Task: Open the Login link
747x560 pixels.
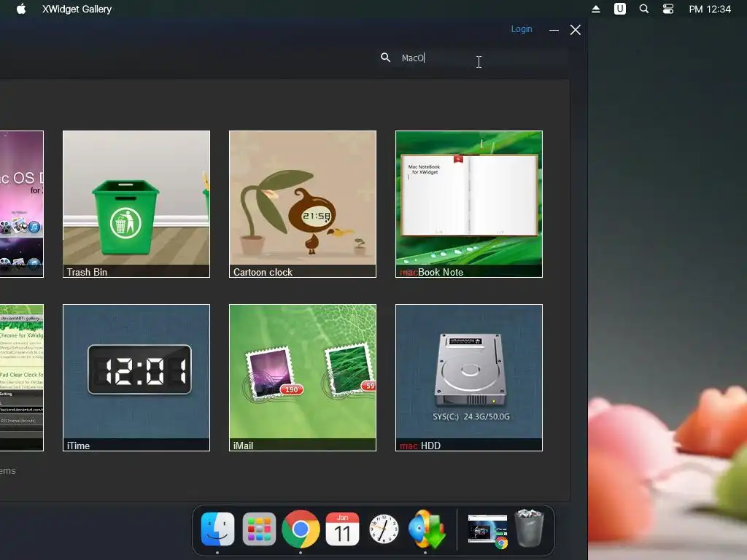Action: [521, 29]
